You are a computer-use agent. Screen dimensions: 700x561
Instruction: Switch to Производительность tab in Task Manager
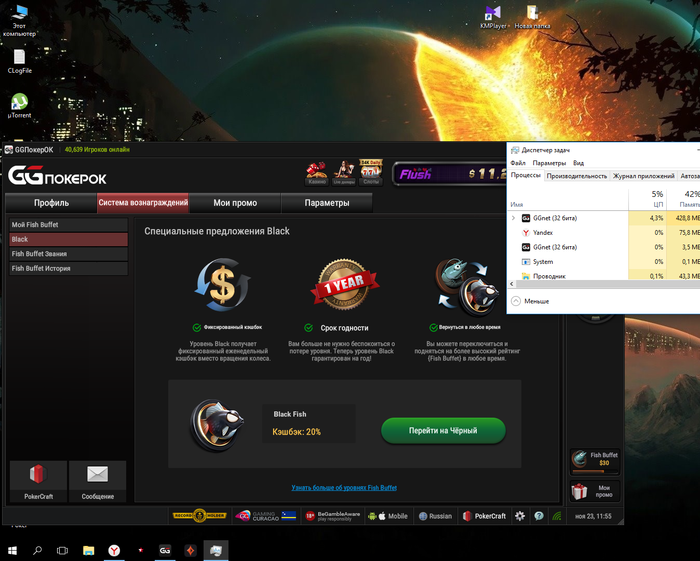(x=577, y=176)
